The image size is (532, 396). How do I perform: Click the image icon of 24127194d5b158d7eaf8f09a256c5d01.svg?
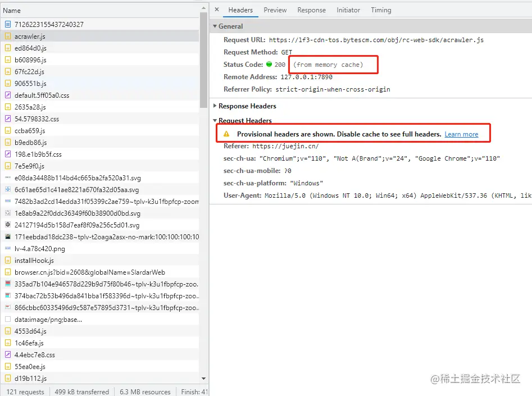point(8,225)
